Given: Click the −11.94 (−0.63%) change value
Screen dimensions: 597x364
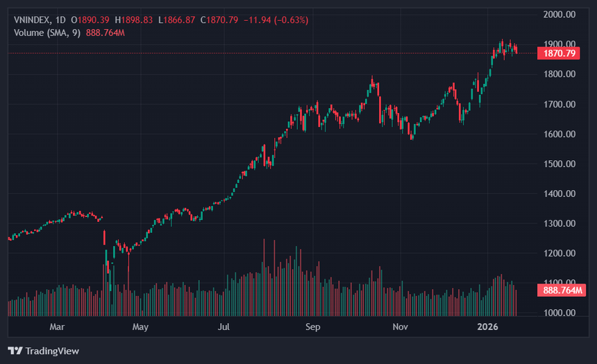Looking at the screenshot, I should 276,20.
